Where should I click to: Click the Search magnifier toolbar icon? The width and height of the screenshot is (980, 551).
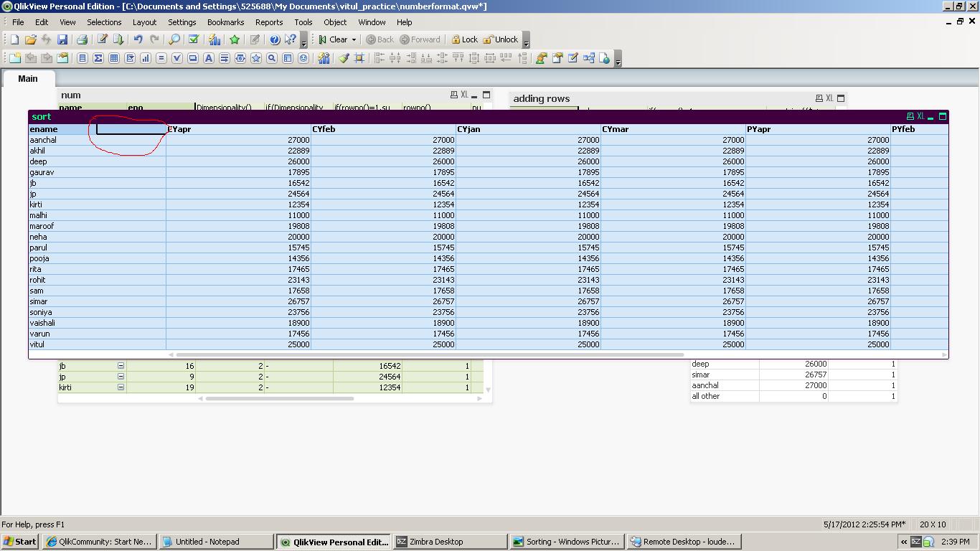coord(174,40)
